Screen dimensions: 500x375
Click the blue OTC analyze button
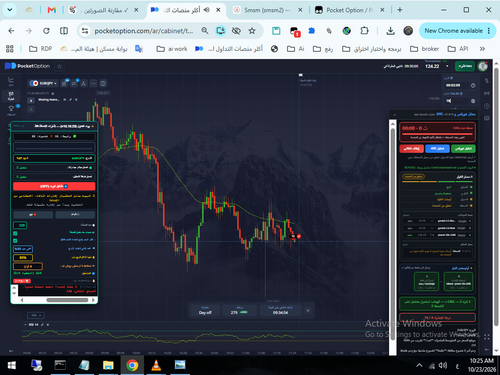[x=437, y=149]
